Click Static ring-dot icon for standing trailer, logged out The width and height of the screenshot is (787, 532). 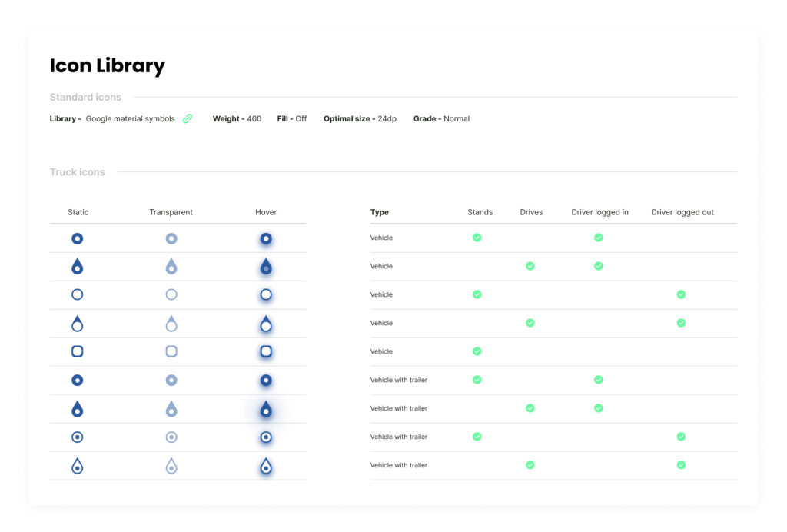coord(78,437)
